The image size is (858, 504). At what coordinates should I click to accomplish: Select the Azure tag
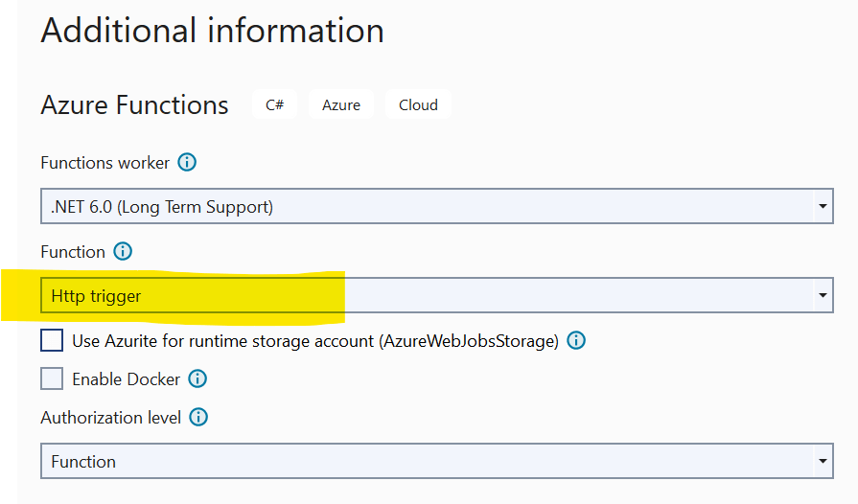(341, 105)
